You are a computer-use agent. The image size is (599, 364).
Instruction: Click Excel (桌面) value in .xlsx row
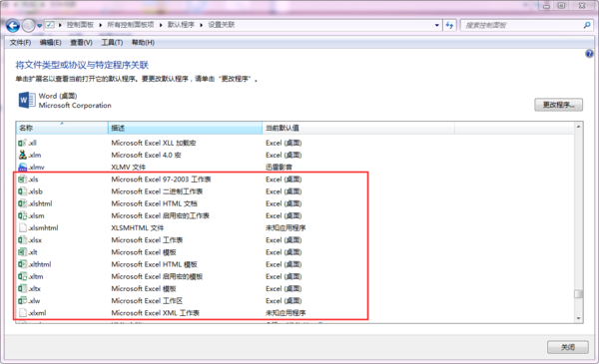(x=284, y=240)
